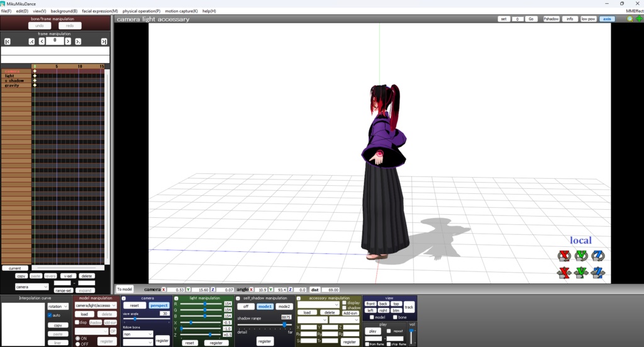Collapse the camera panel
644x347 pixels.
point(124,299)
